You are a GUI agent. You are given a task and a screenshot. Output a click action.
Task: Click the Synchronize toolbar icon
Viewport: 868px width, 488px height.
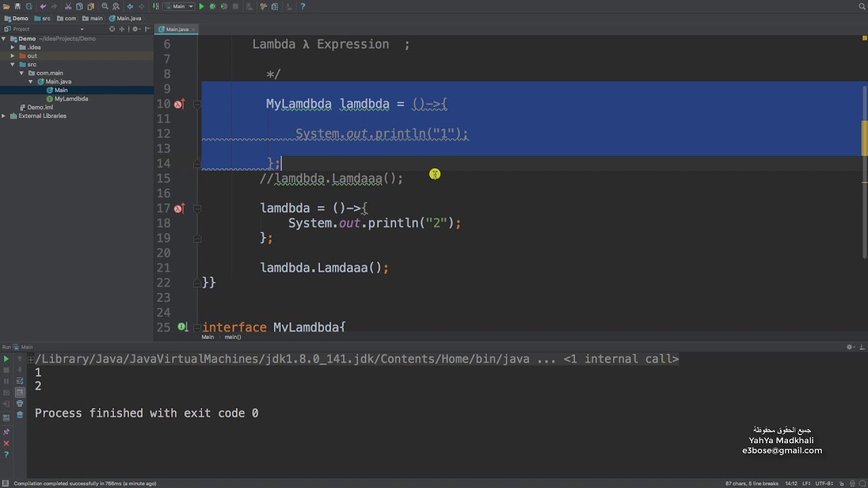tap(29, 6)
